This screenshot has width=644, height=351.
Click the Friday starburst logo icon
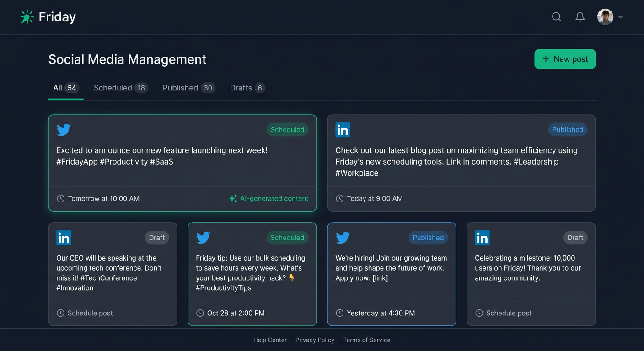pyautogui.click(x=27, y=17)
